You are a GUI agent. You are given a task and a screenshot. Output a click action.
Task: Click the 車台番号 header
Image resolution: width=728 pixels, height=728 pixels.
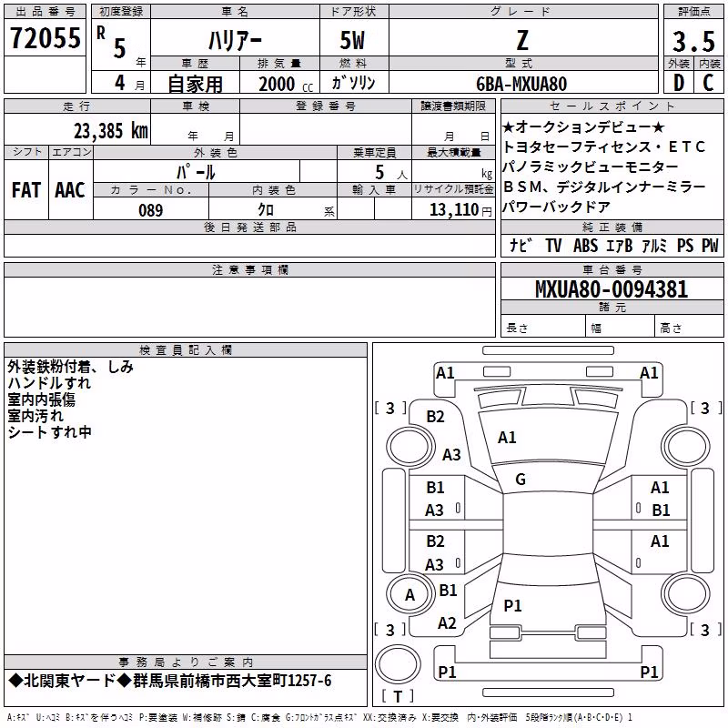click(x=612, y=269)
